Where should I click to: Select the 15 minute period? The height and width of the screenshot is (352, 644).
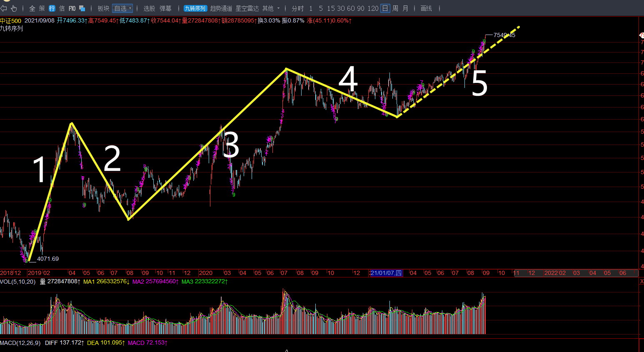click(331, 8)
